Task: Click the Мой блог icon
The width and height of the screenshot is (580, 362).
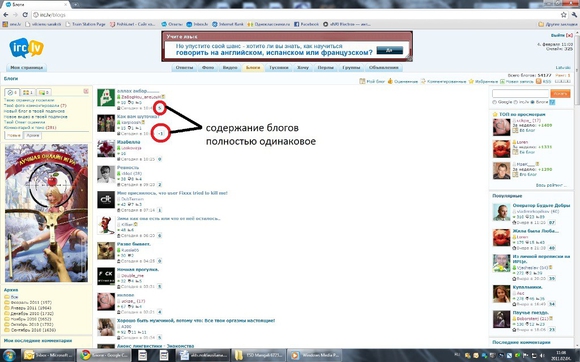Action: pos(362,81)
